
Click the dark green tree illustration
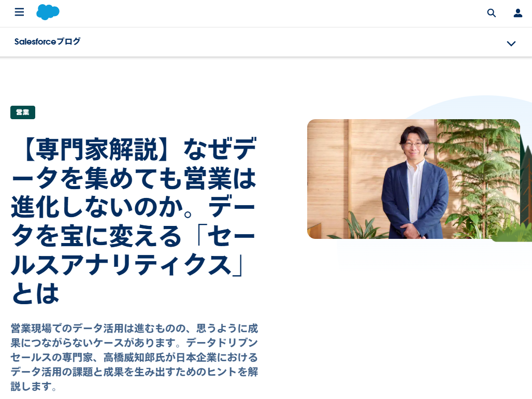tap(526, 183)
